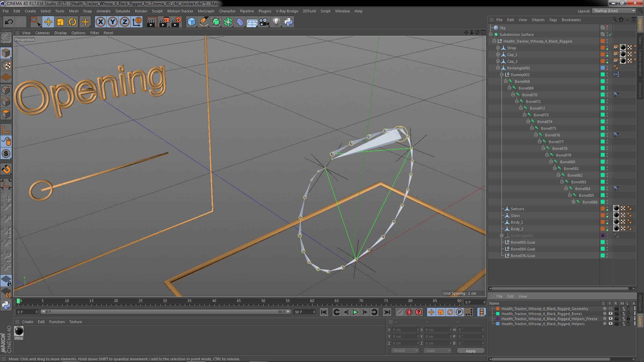The height and width of the screenshot is (362, 644).
Task: Open the Character menu
Action: 227,11
